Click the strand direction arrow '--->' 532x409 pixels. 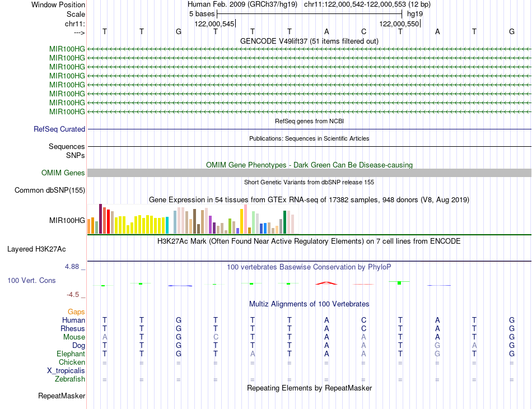click(80, 32)
